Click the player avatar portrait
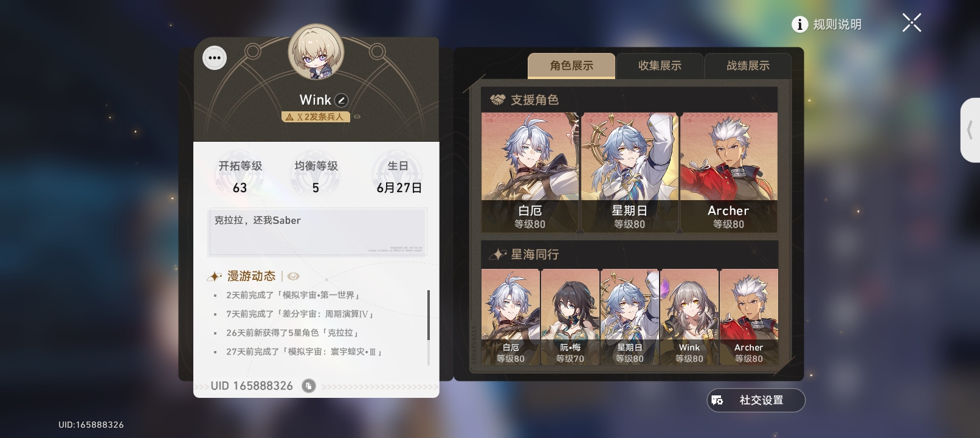Screen dimensions: 980x438 316,52
